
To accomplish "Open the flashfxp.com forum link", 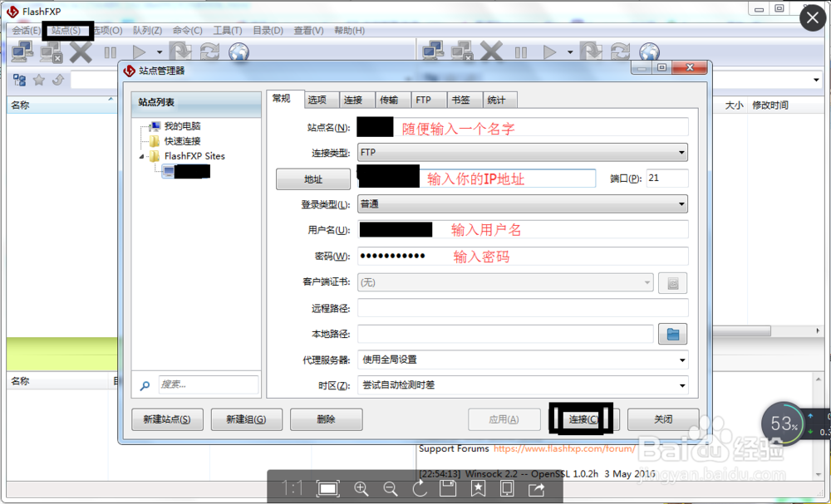I will (564, 448).
